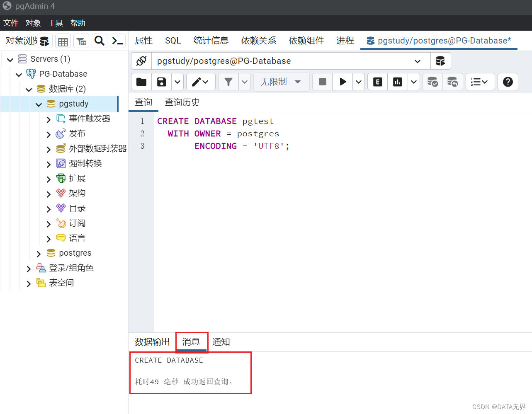Show the 数据输出 results tab
The width and height of the screenshot is (532, 414).
click(x=152, y=342)
